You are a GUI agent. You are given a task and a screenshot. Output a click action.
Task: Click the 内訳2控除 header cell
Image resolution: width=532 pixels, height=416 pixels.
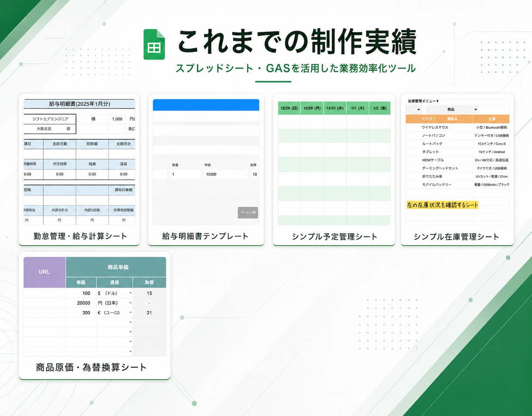point(92,210)
